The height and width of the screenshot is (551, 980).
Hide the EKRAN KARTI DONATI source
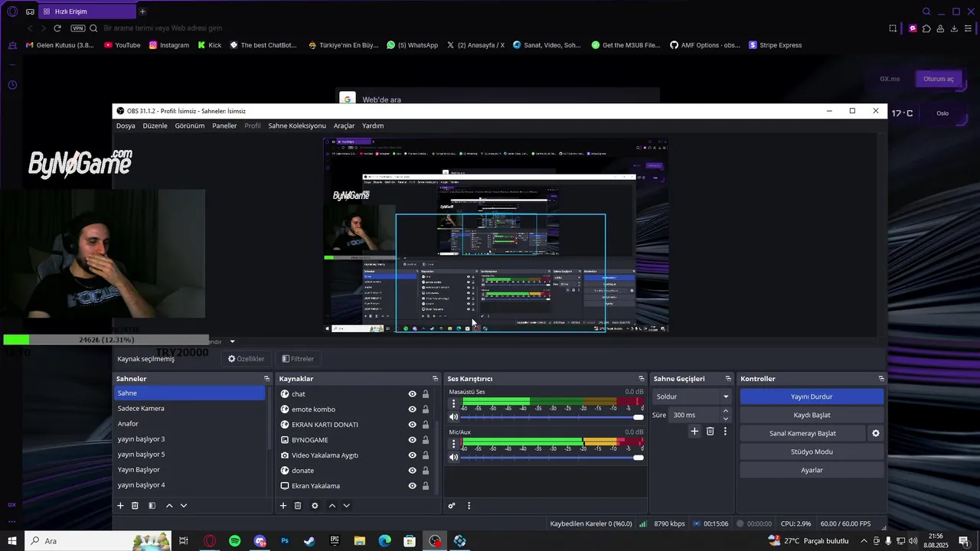pos(412,425)
